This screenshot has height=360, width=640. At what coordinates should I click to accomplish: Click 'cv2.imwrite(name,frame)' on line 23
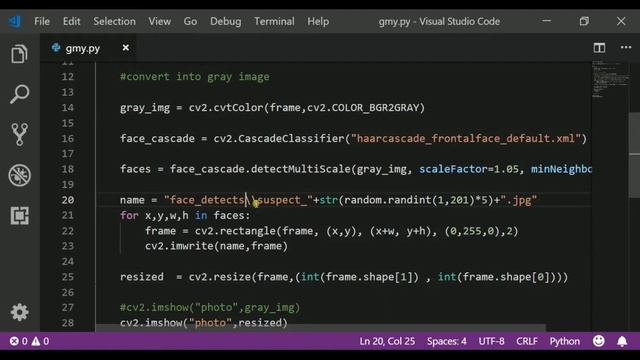216,246
